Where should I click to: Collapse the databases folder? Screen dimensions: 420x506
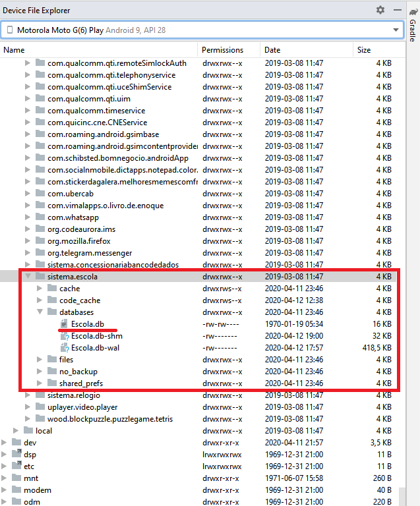(40, 312)
